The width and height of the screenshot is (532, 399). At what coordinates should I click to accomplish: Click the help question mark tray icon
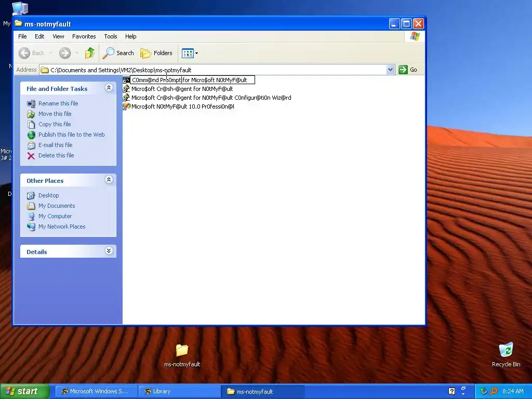[x=451, y=391]
